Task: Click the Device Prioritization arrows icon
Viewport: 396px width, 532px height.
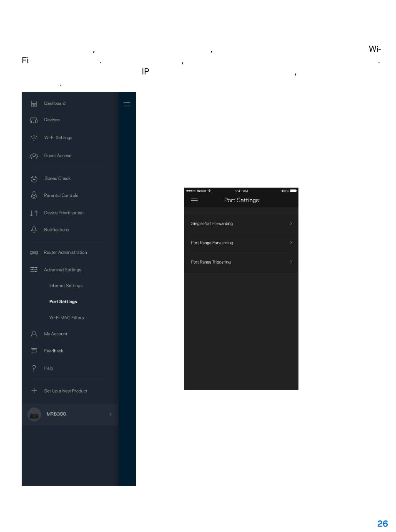Action: pyautogui.click(x=34, y=213)
